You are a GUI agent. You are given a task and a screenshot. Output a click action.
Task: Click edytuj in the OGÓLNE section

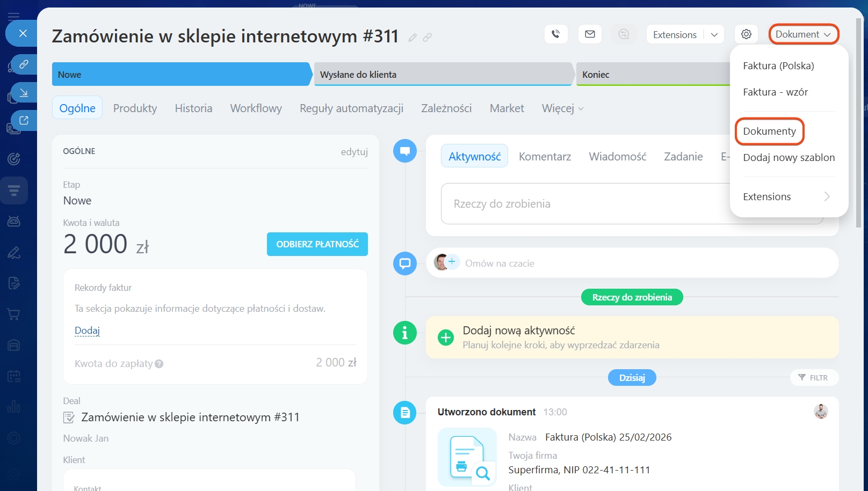coord(354,152)
